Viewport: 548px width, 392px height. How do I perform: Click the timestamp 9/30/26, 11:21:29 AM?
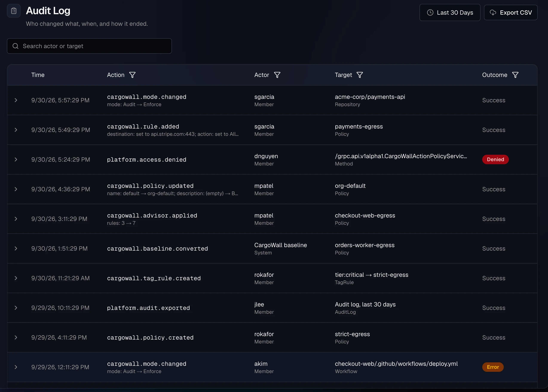point(60,279)
